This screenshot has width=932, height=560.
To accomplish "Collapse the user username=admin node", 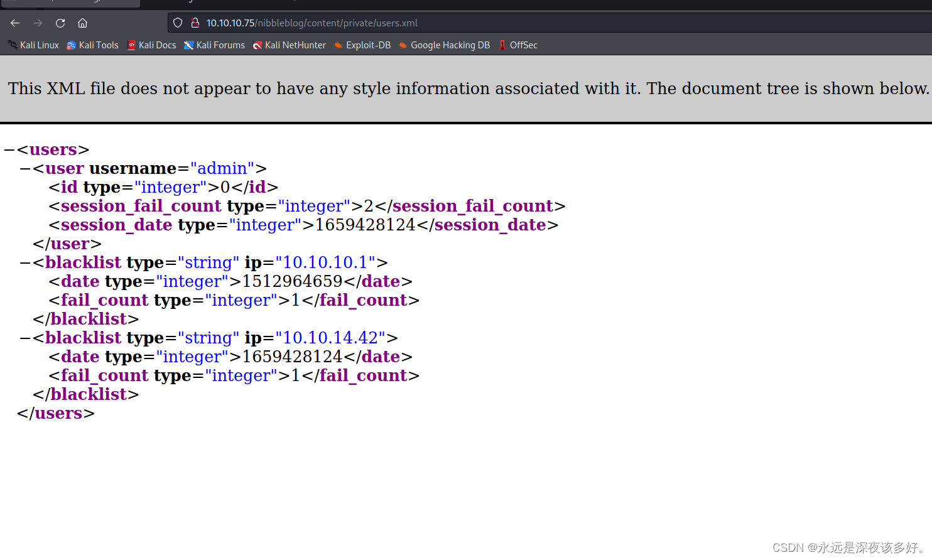I will 25,169.
